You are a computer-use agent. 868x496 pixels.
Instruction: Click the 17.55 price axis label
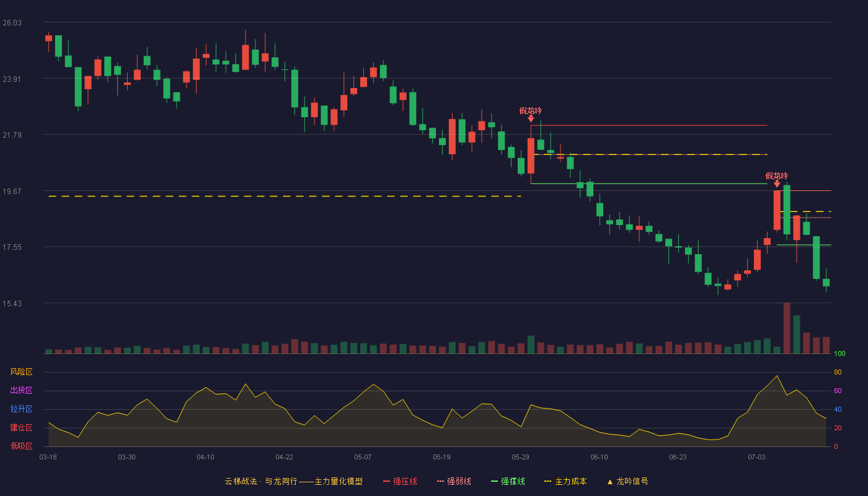coord(12,247)
